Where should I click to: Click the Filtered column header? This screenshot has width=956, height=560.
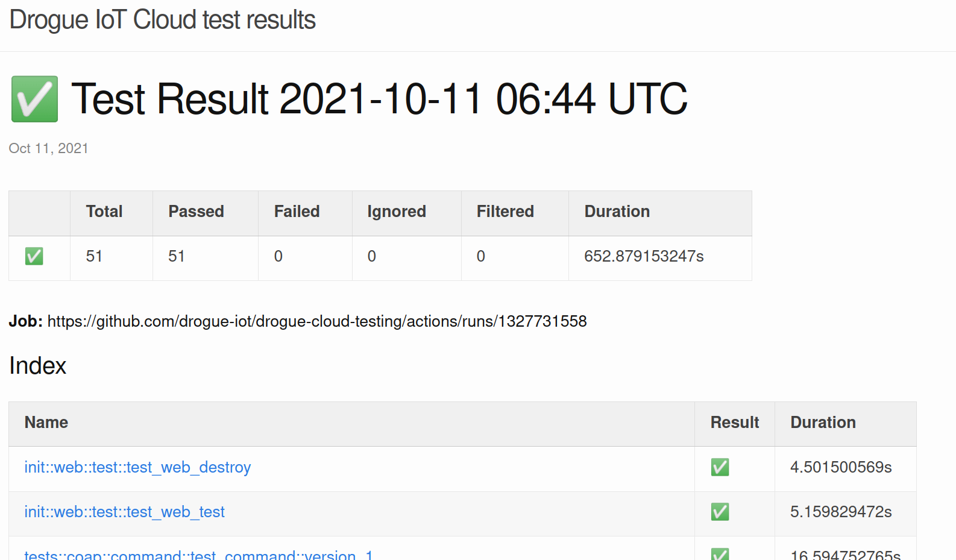pos(505,212)
